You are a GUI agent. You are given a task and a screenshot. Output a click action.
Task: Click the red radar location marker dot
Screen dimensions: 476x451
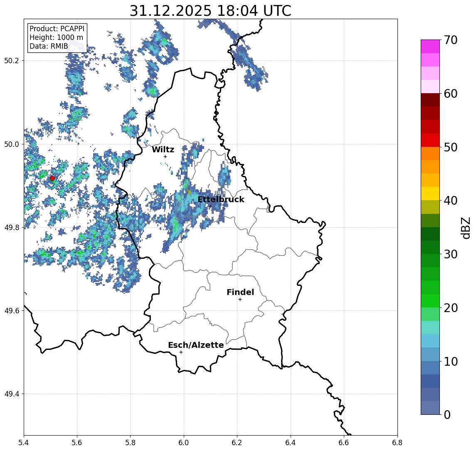[x=52, y=178]
